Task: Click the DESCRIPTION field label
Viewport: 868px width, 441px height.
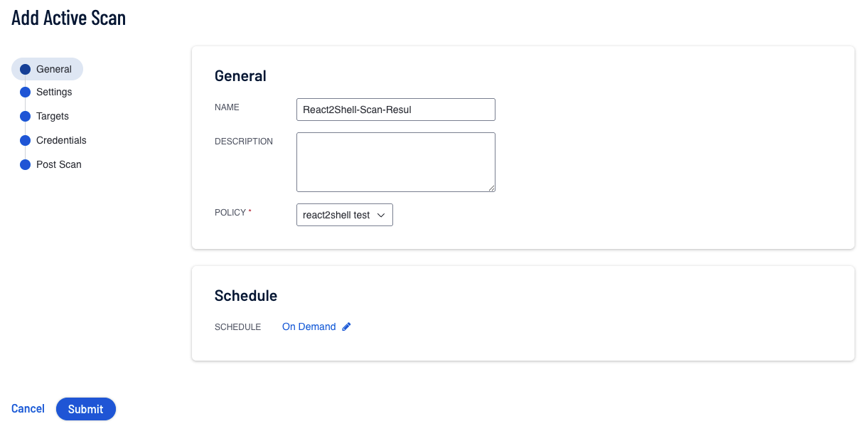Action: [244, 142]
